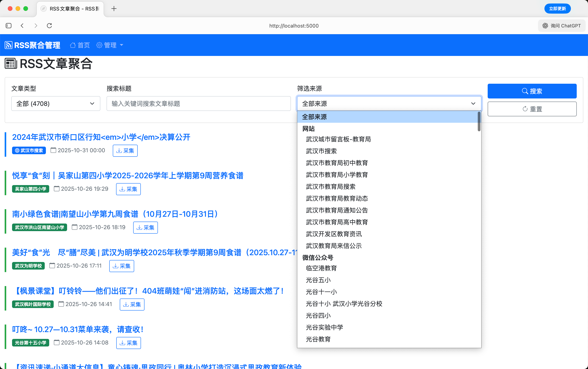This screenshot has height=369, width=588.
Task: Click the magnifier icon on the 搜索 button
Action: [525, 91]
